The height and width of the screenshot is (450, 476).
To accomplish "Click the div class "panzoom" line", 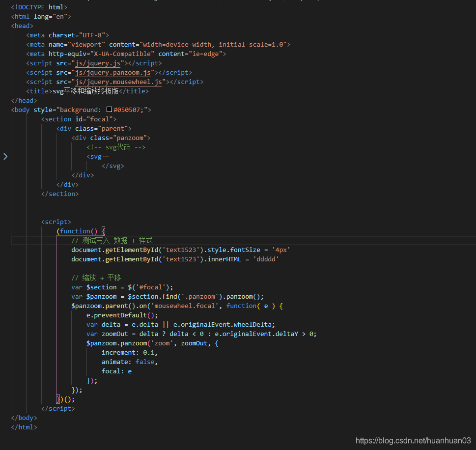I will point(111,138).
